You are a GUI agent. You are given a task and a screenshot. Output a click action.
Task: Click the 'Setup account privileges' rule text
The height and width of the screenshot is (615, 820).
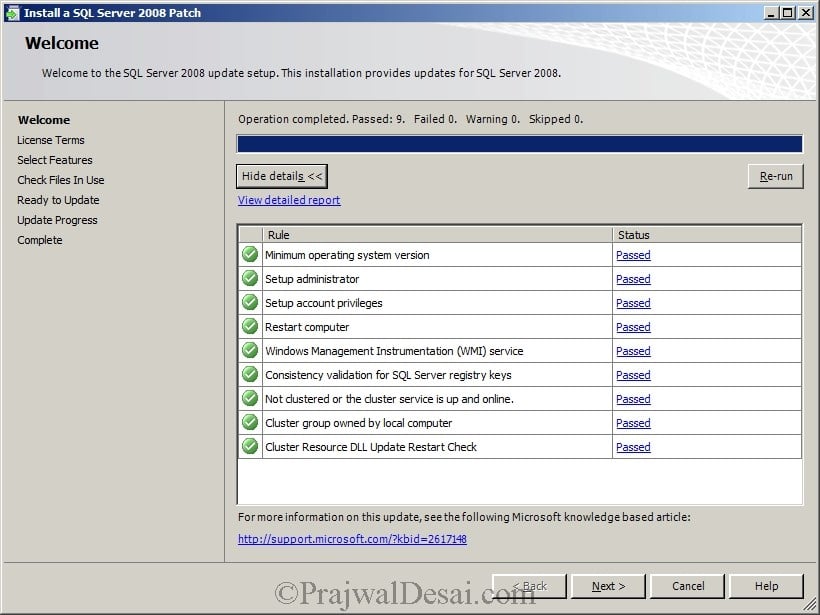324,303
